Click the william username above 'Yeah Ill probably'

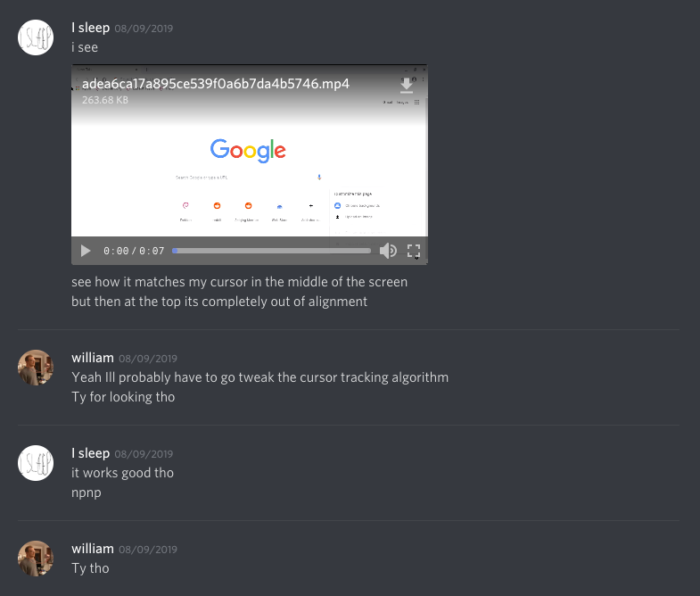tap(93, 358)
